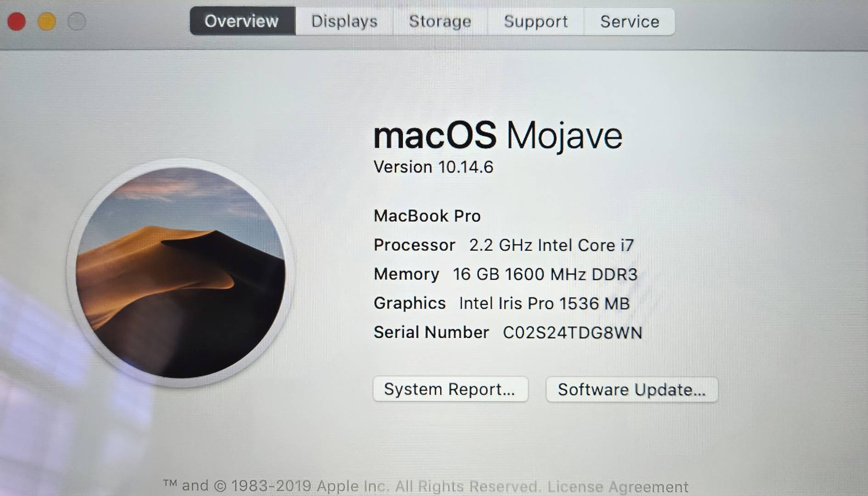868x496 pixels.
Task: Go to the Support tab
Action: click(536, 21)
